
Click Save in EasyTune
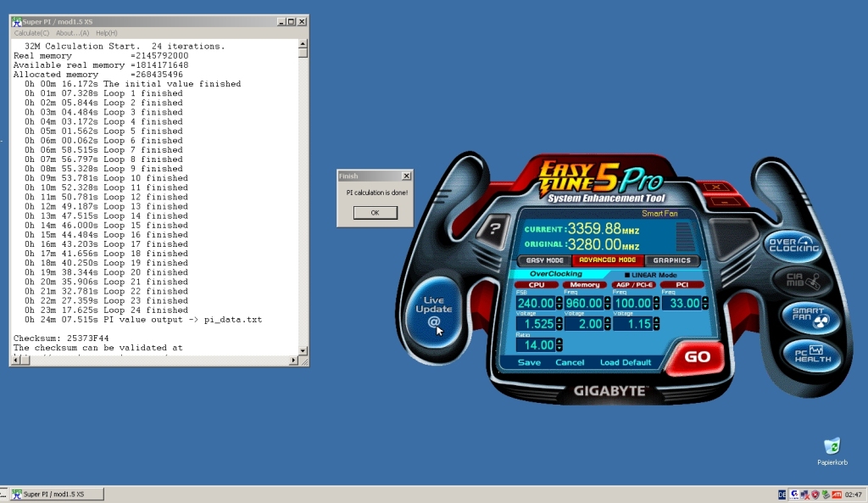[x=529, y=362]
